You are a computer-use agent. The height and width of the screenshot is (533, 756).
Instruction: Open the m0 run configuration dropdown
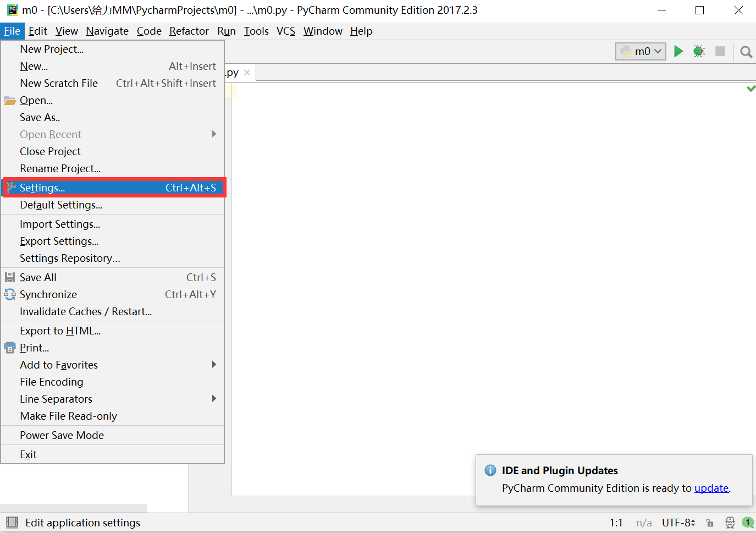pos(641,51)
